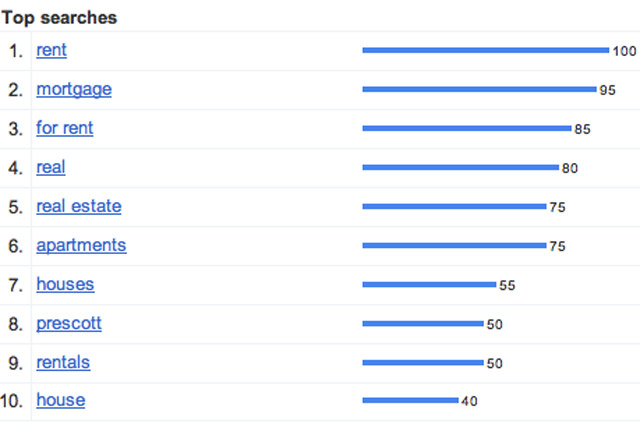640x424 pixels.
Task: Open the 'real estate' search link
Action: [79, 206]
